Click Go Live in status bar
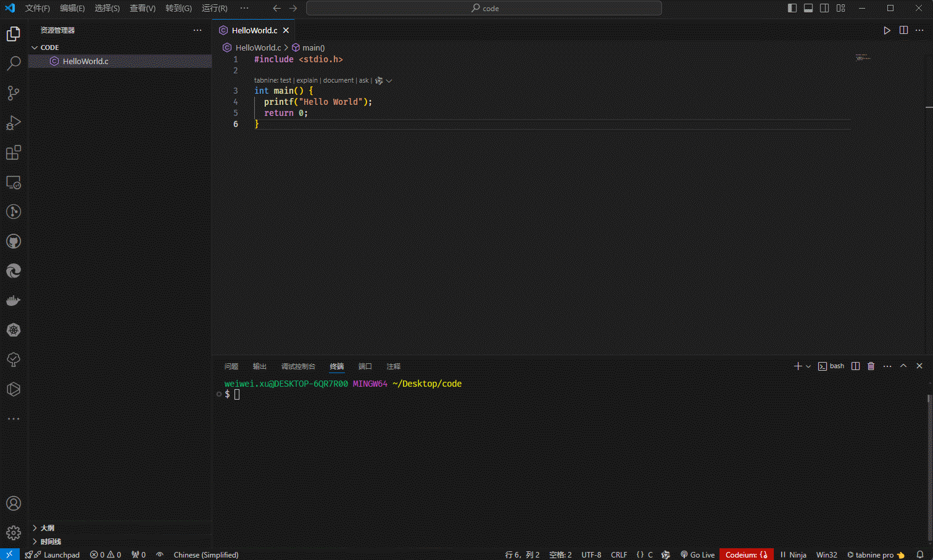This screenshot has height=560, width=933. point(697,554)
